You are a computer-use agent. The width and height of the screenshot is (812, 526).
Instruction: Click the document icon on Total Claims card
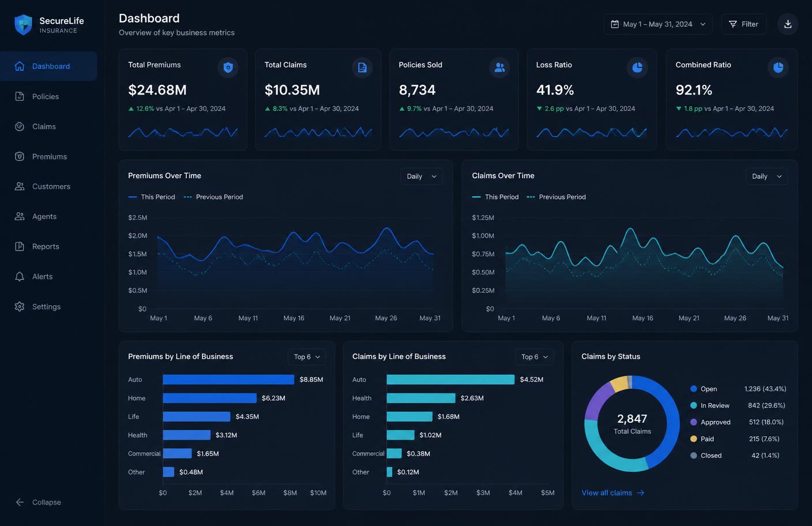(362, 67)
